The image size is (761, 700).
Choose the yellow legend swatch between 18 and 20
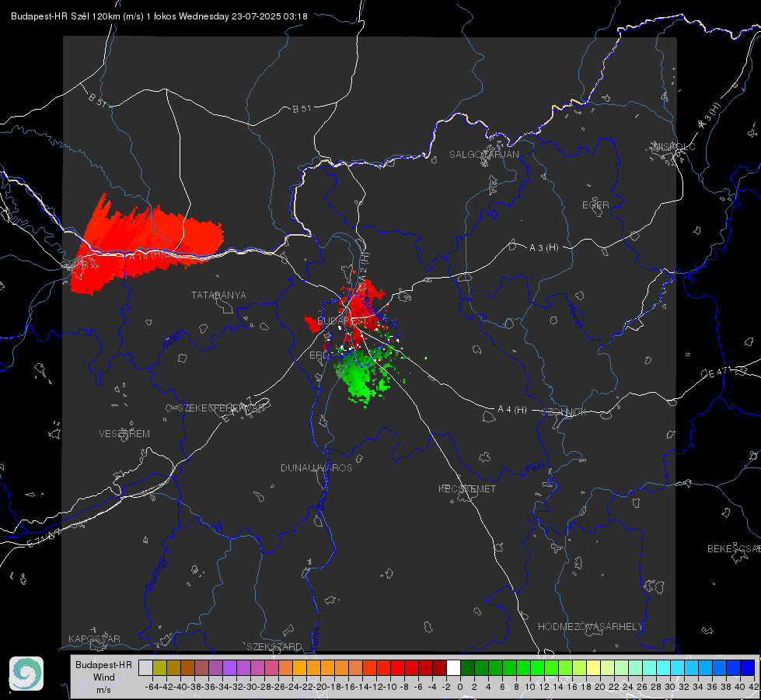tap(593, 668)
